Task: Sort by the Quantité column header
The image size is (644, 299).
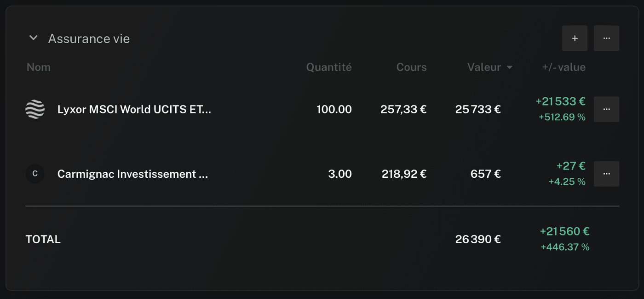Action: tap(329, 67)
